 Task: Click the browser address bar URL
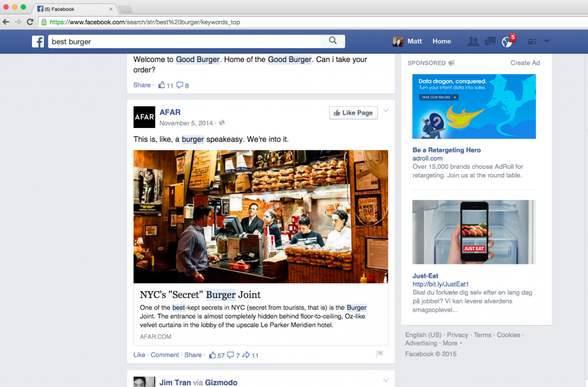[145, 22]
